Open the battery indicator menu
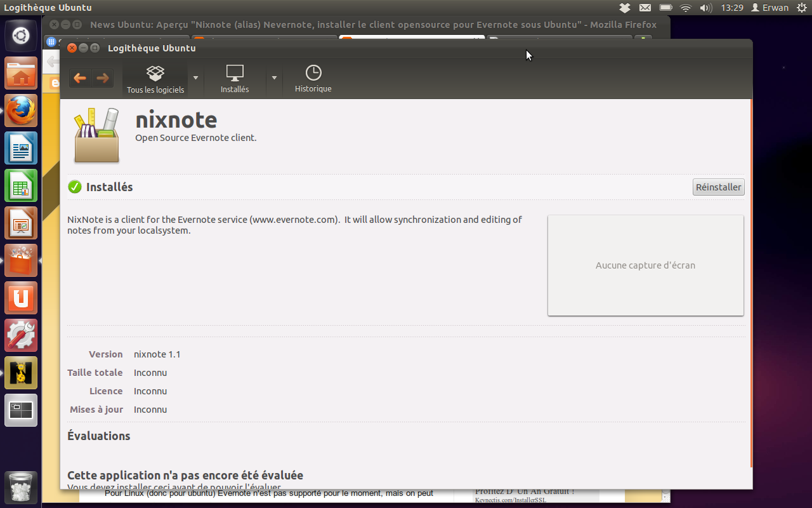Screen dimensions: 812x508 click(x=665, y=8)
